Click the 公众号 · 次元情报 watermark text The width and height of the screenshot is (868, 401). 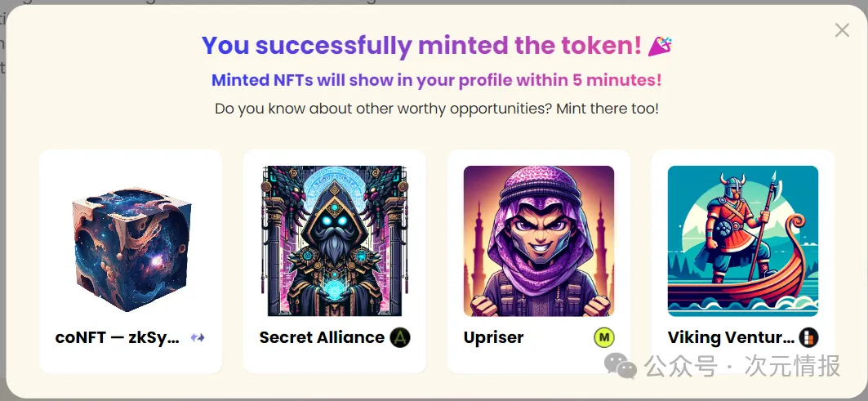coord(742,367)
